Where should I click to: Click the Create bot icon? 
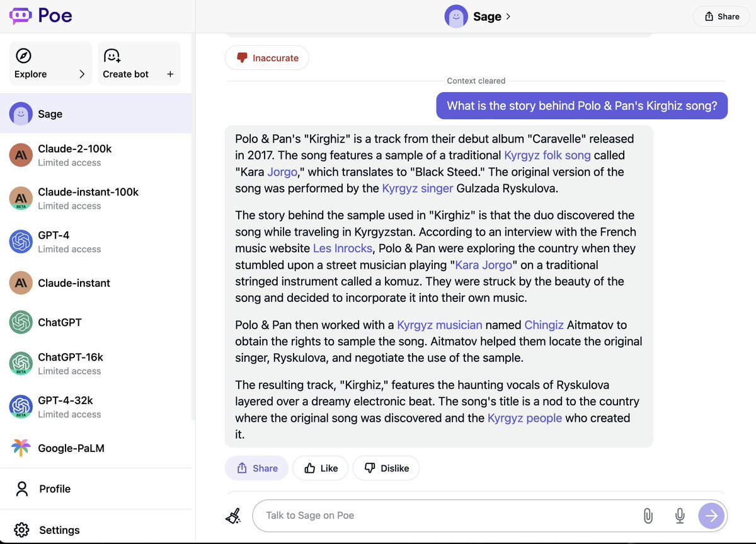point(112,55)
